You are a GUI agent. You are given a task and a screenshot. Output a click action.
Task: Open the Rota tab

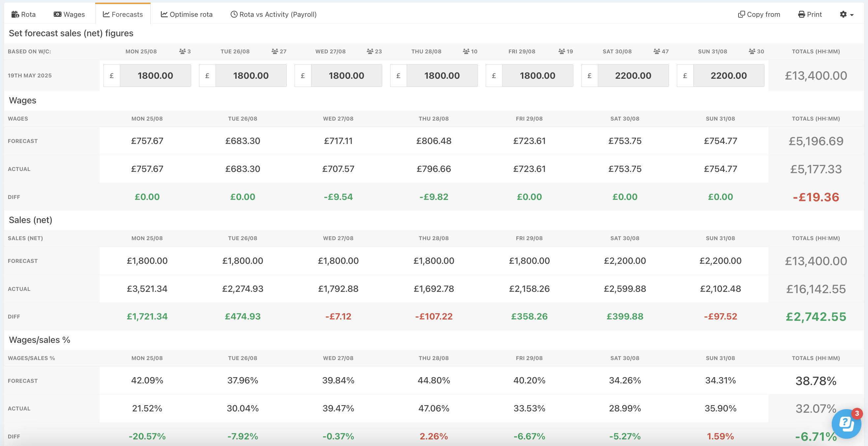pos(23,14)
